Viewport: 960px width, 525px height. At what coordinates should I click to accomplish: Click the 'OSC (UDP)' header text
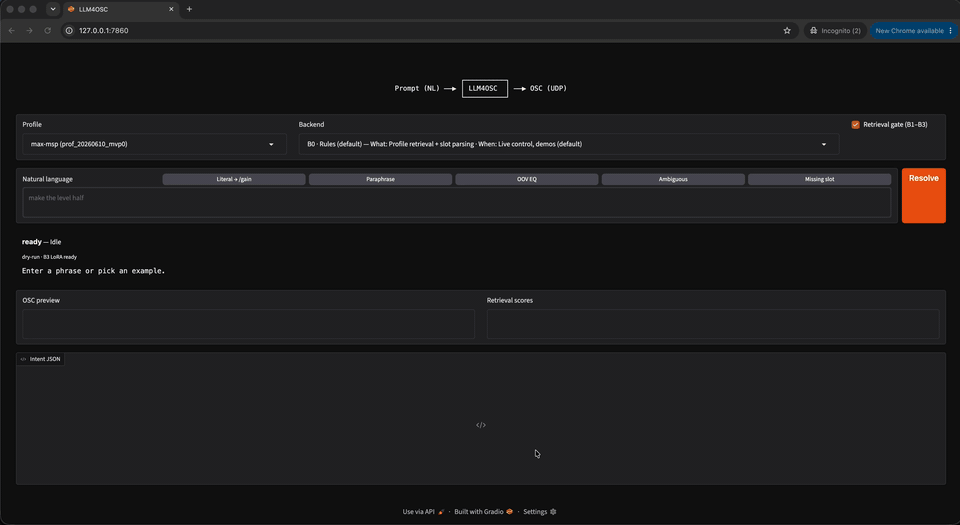point(548,89)
